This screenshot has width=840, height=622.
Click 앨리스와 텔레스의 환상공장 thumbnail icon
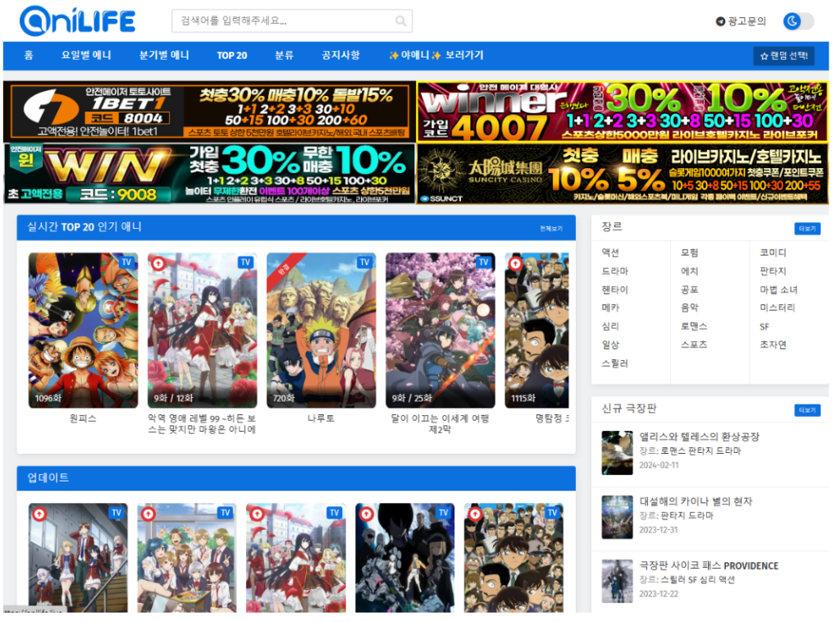coord(617,452)
